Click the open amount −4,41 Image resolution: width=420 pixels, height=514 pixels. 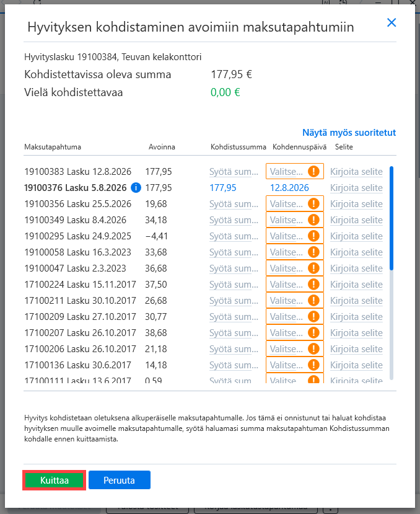coord(156,236)
